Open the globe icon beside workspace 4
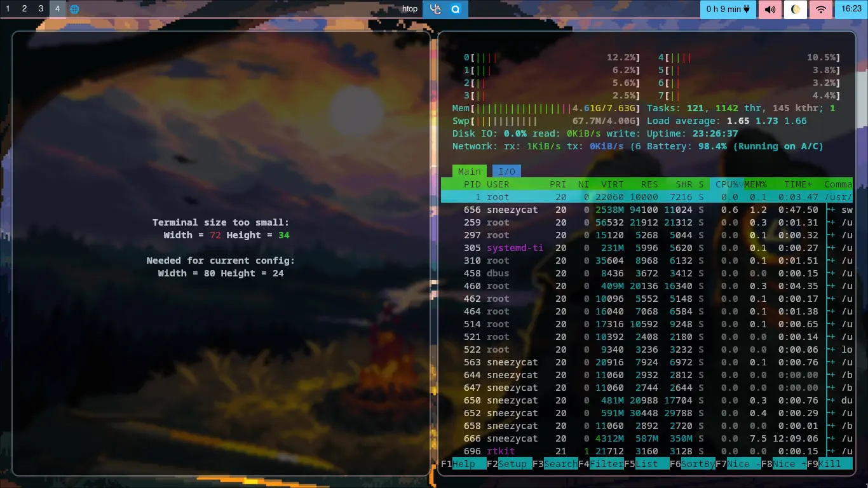 tap(74, 9)
